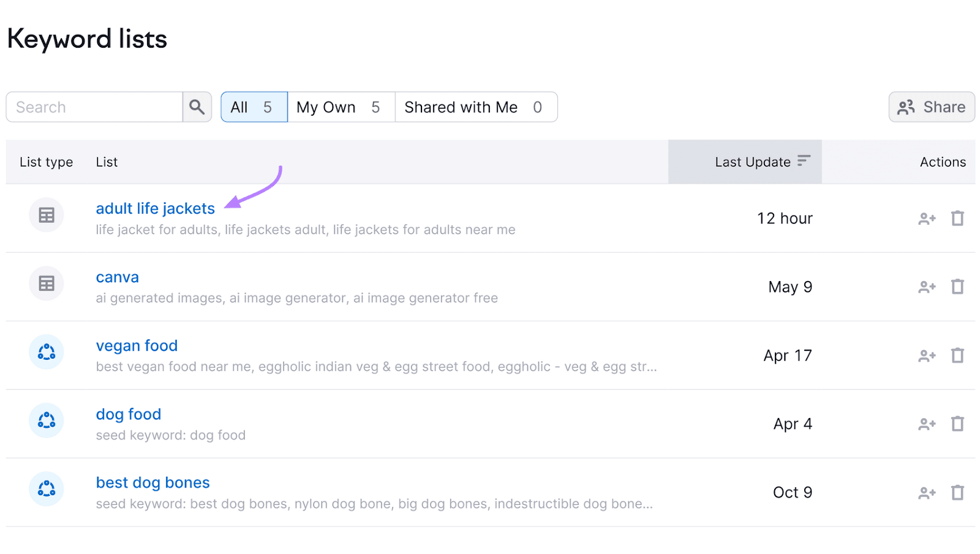Screen dimensions: 980x554
Task: Delete the best dog bones list
Action: [957, 492]
